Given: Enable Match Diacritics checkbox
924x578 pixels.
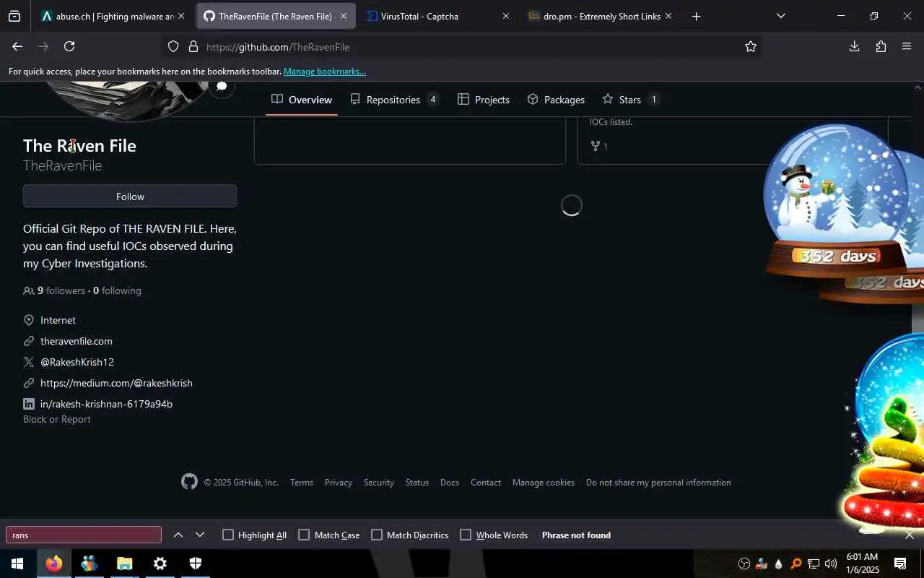Looking at the screenshot, I should click(377, 535).
